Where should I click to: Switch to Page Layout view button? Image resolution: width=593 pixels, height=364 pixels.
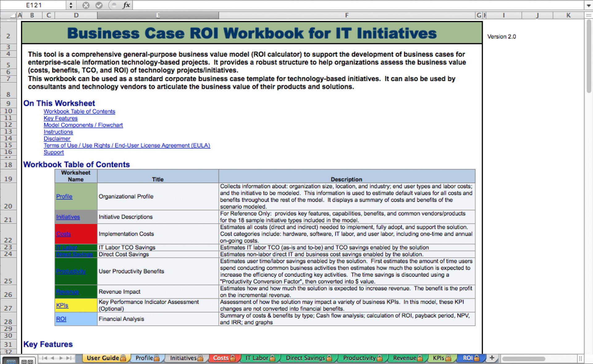[x=27, y=361]
